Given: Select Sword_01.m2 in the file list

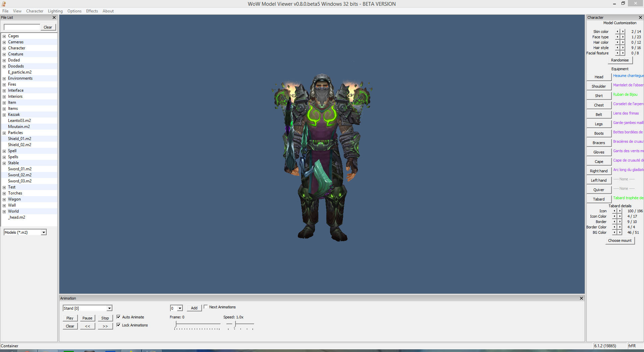Looking at the screenshot, I should pyautogui.click(x=19, y=169).
